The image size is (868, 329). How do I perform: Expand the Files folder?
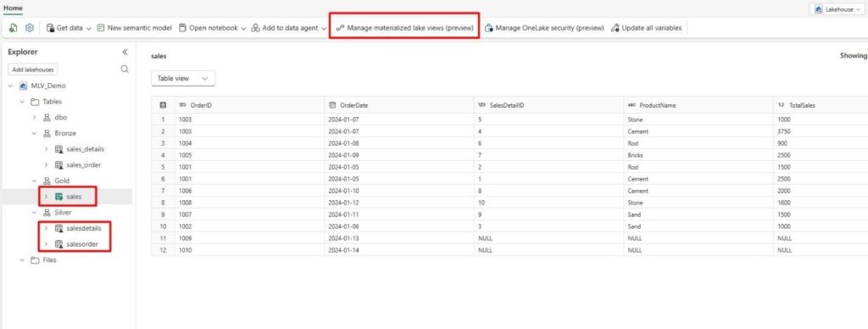pos(22,259)
